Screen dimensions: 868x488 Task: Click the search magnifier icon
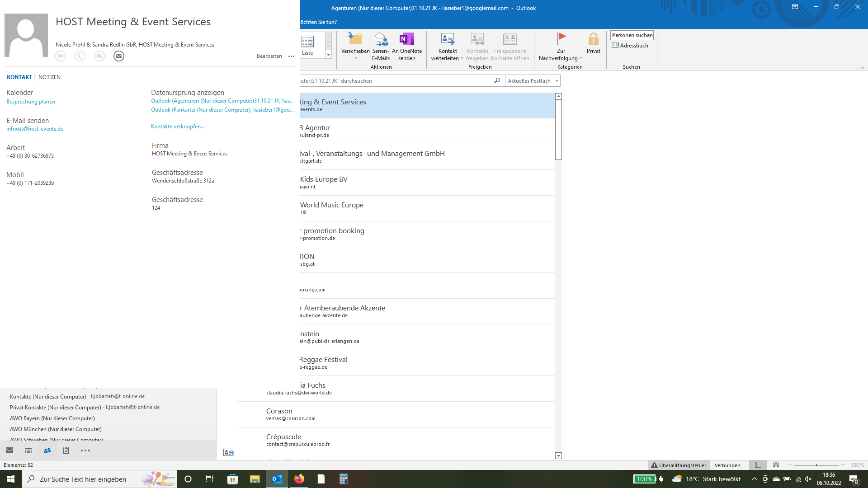(497, 80)
